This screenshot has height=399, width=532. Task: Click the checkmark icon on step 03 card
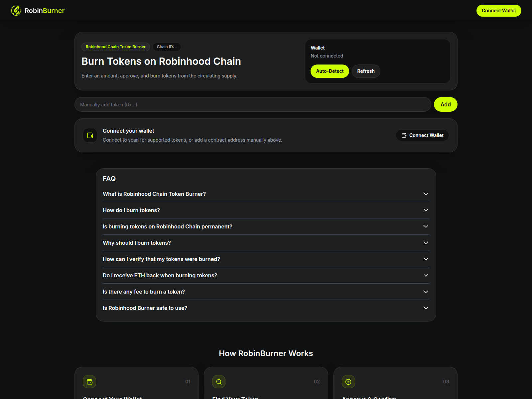pyautogui.click(x=348, y=382)
